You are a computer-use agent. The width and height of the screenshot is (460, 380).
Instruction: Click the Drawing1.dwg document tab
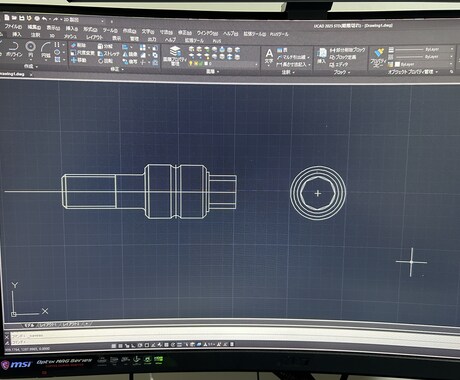[12, 74]
